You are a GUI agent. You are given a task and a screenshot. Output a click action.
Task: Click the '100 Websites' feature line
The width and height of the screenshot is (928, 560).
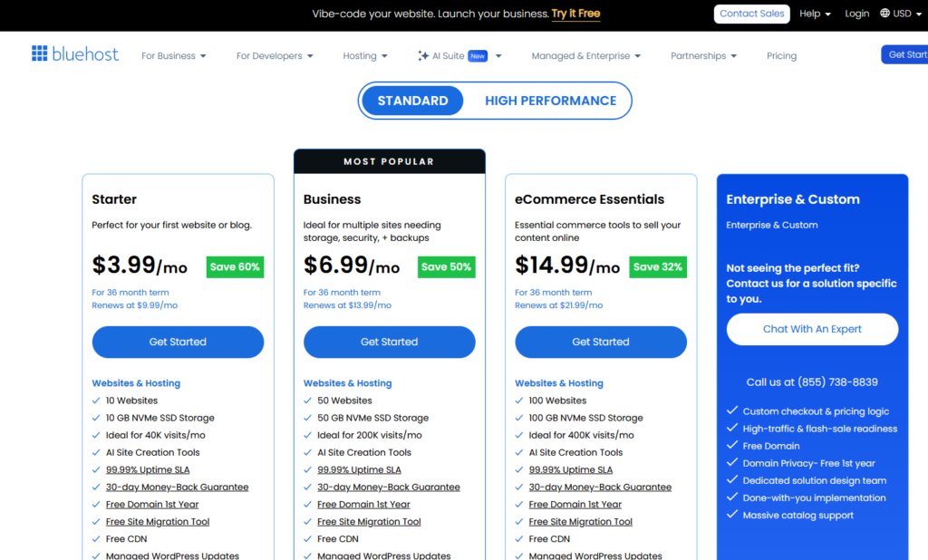pyautogui.click(x=557, y=401)
